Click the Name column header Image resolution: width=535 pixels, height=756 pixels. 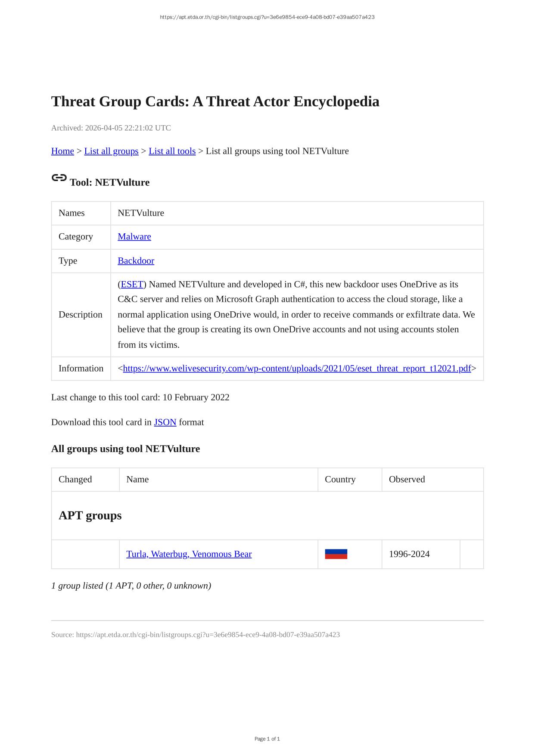(x=137, y=480)
